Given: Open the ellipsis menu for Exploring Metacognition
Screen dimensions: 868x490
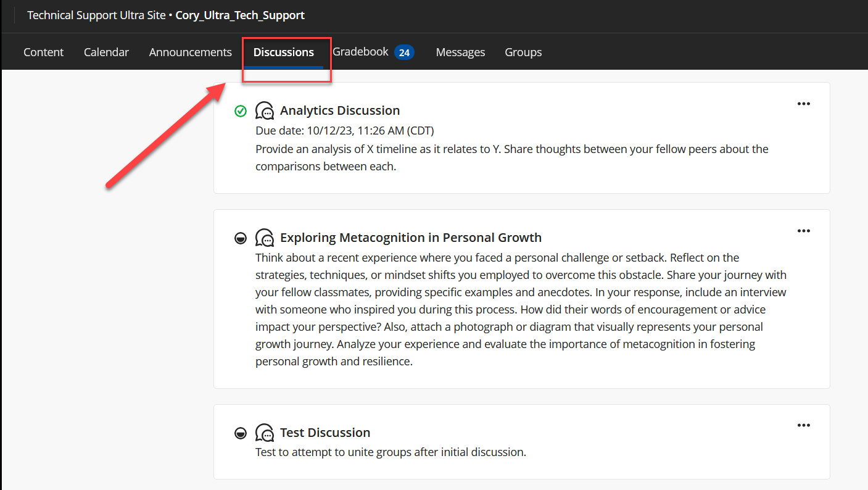Looking at the screenshot, I should pos(803,231).
